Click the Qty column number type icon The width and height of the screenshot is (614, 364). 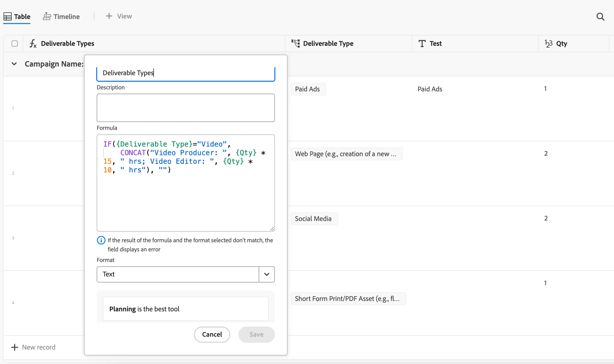tap(548, 44)
